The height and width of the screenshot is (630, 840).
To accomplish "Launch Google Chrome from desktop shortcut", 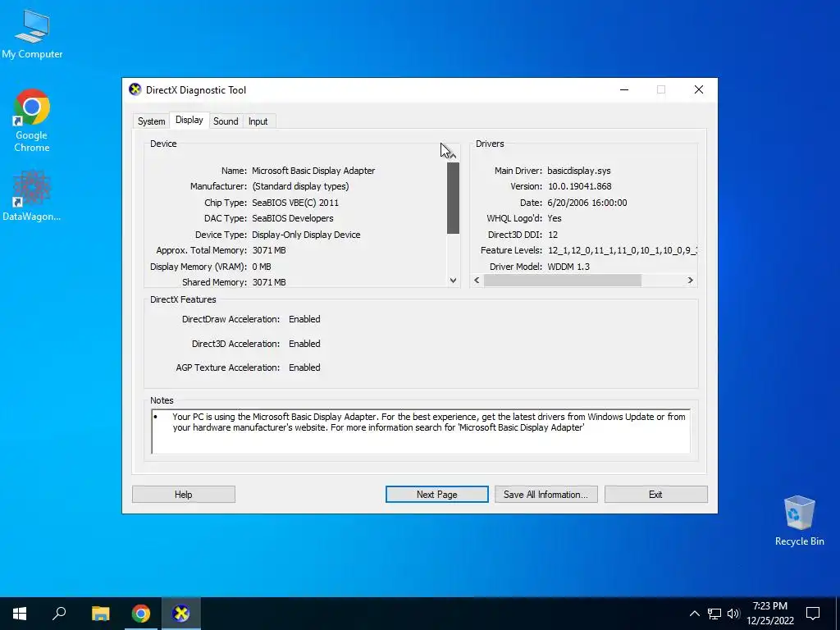I will point(32,121).
